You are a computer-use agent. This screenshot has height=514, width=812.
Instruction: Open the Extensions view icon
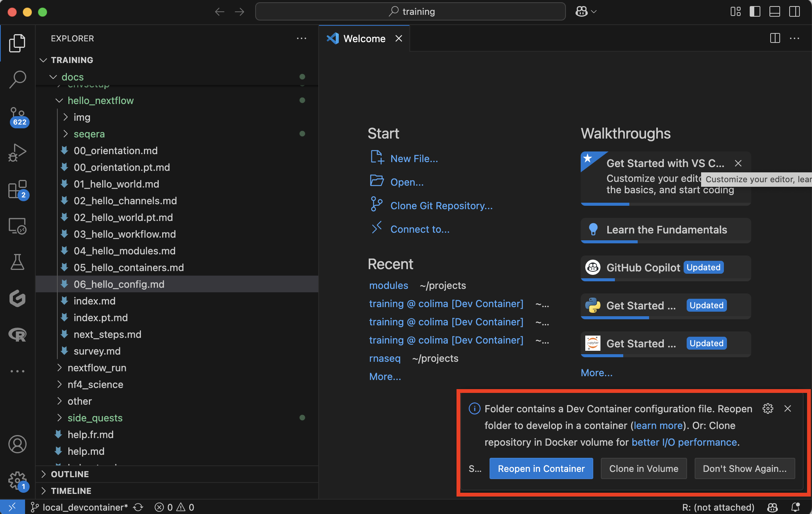pyautogui.click(x=17, y=189)
